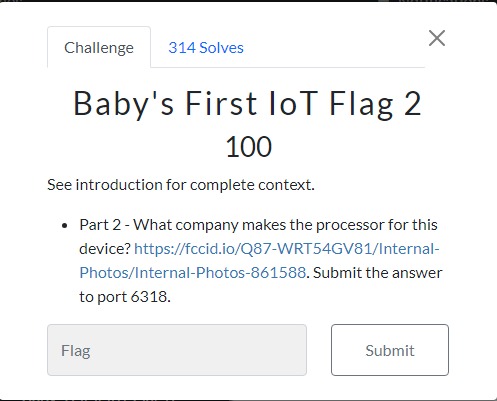The image size is (497, 401).
Task: Click the 'Part 2 - What company' bullet text
Action: [159, 225]
